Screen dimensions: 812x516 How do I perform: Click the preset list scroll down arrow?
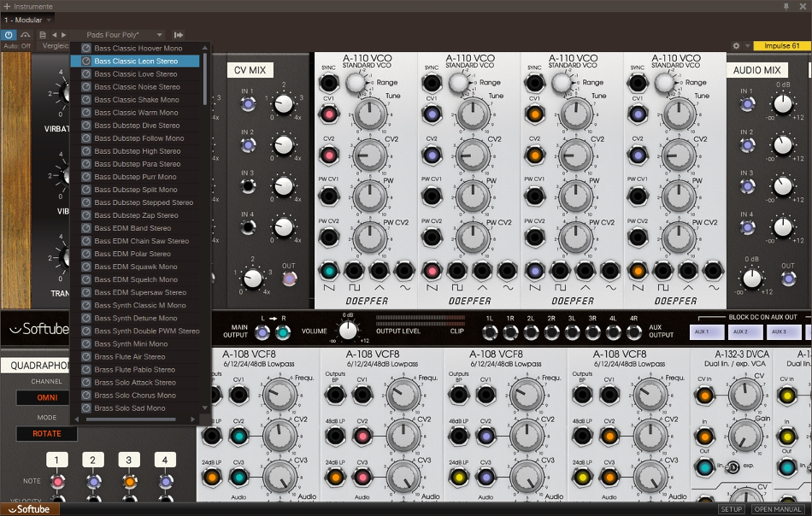205,408
